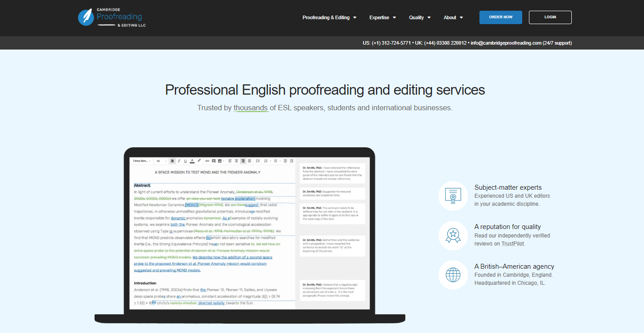Image resolution: width=644 pixels, height=333 pixels.
Task: Click the Abstract heading in the document
Action: point(142,185)
